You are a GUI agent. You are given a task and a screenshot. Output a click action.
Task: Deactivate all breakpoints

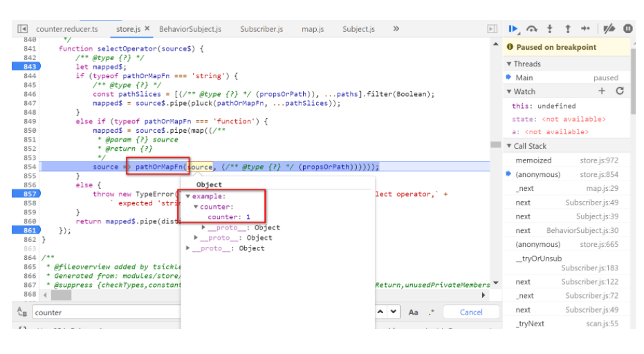(x=609, y=28)
